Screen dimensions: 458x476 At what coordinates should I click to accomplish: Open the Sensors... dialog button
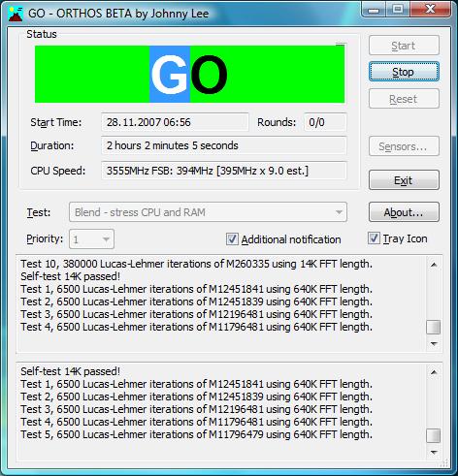(404, 146)
